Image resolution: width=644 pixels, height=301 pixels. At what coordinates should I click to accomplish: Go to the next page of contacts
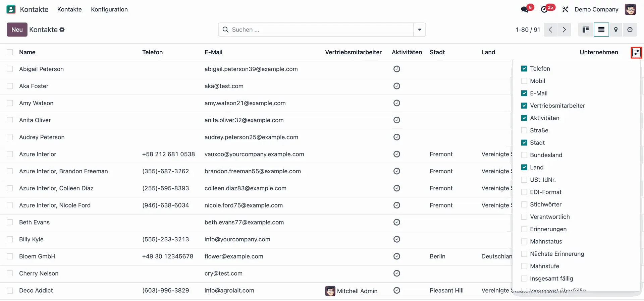click(x=564, y=30)
